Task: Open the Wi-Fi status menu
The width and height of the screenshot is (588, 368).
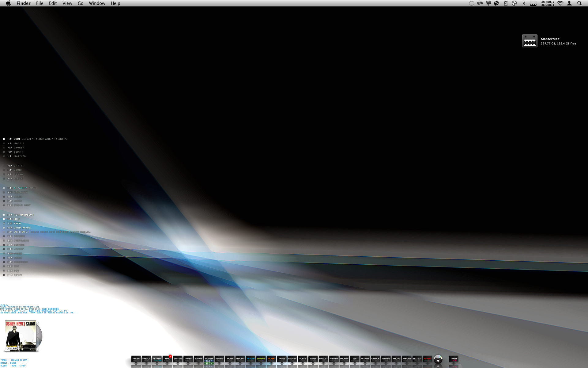Action: click(x=560, y=3)
